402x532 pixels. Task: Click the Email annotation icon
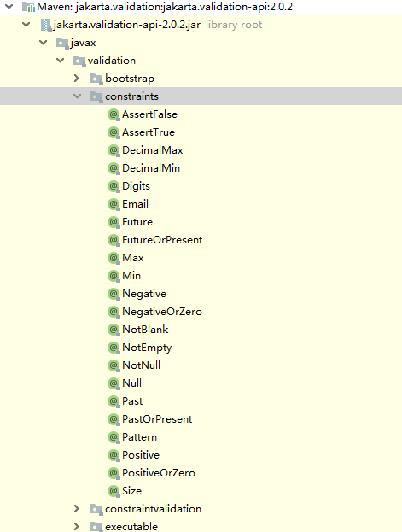[114, 204]
